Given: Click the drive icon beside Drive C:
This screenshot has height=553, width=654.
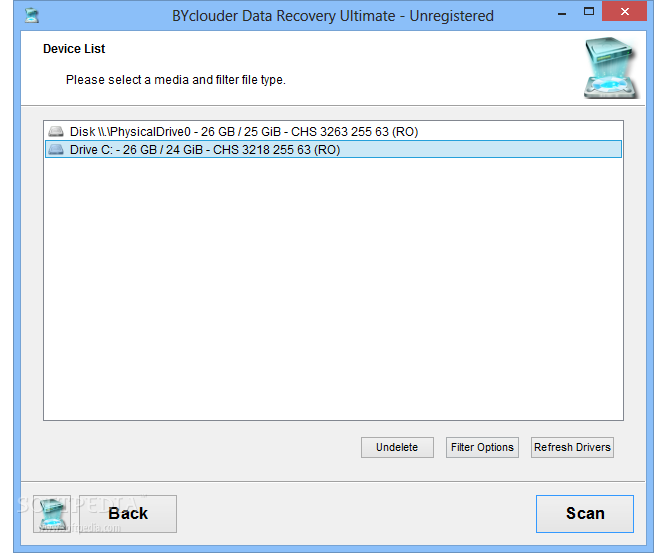Looking at the screenshot, I should point(56,149).
